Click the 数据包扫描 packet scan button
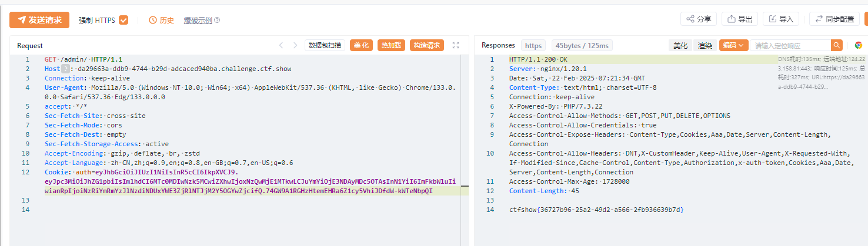The image size is (868, 246). [325, 45]
